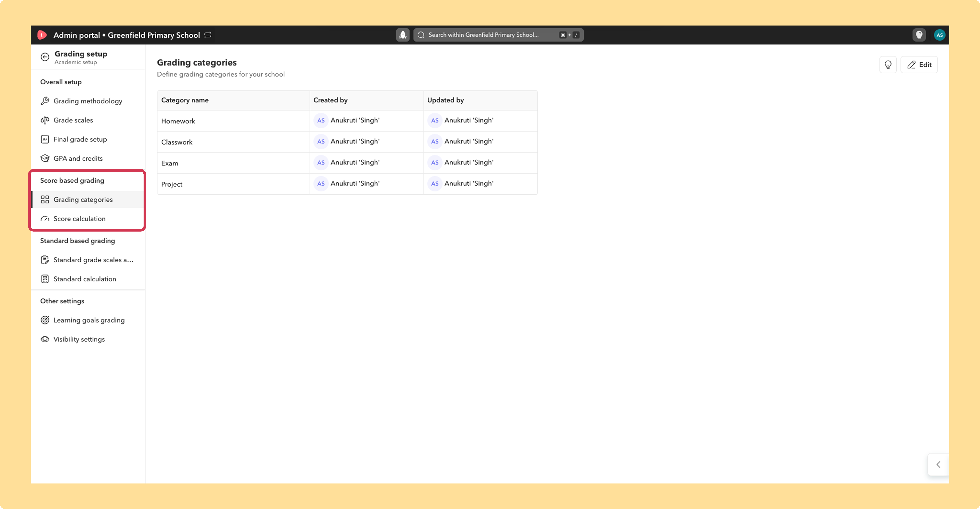980x509 pixels.
Task: Focus the search within Greenfield field
Action: (x=498, y=35)
